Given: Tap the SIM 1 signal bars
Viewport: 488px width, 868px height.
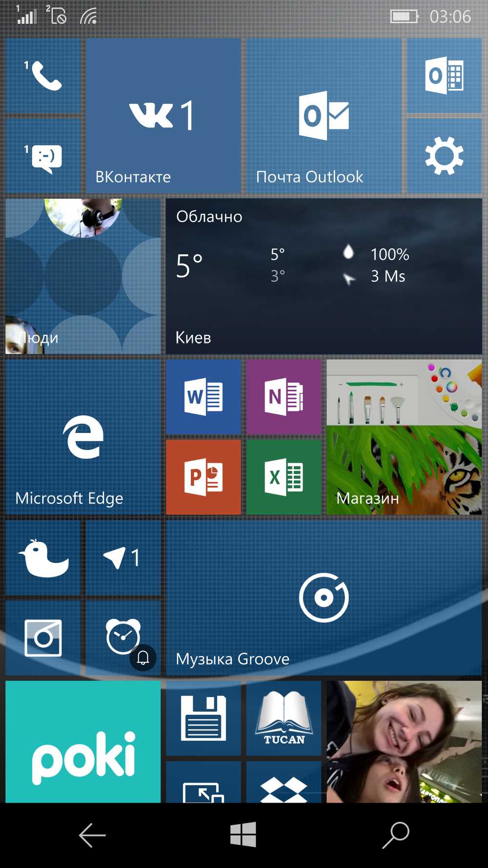Looking at the screenshot, I should pos(26,15).
